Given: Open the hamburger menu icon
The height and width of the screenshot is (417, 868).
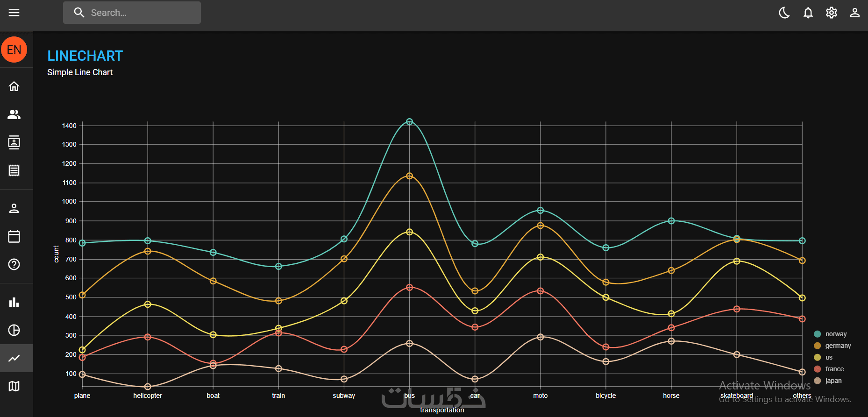Looking at the screenshot, I should click(x=14, y=13).
